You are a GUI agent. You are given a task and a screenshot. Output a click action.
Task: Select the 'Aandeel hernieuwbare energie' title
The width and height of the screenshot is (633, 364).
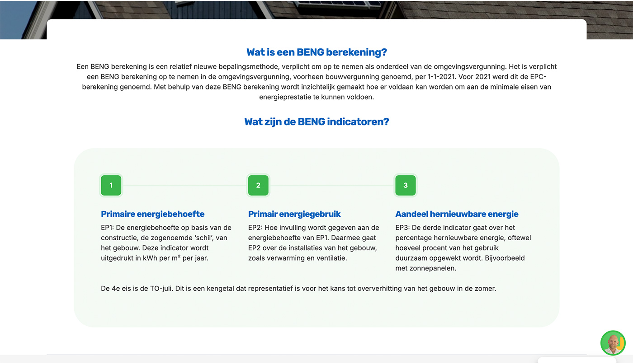457,214
